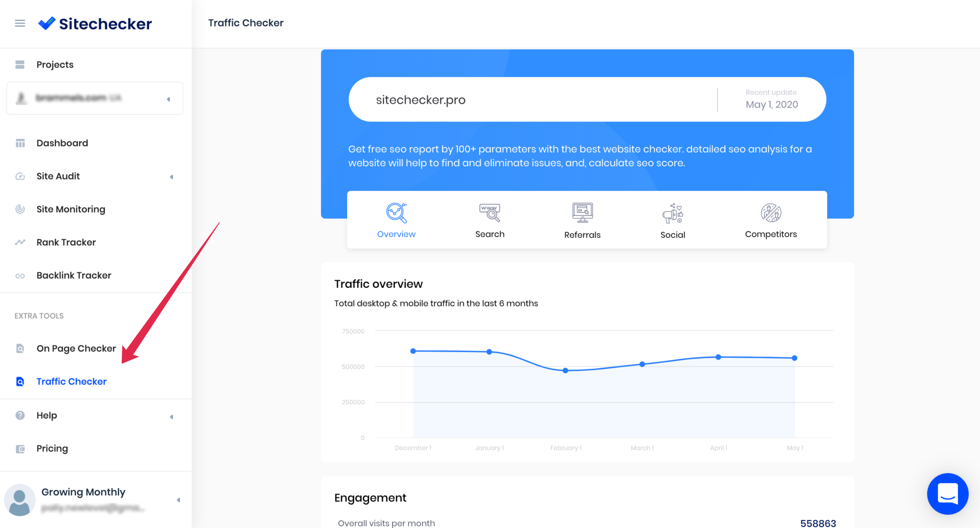This screenshot has width=980, height=528.
Task: Open the Help menu item
Action: coord(47,415)
